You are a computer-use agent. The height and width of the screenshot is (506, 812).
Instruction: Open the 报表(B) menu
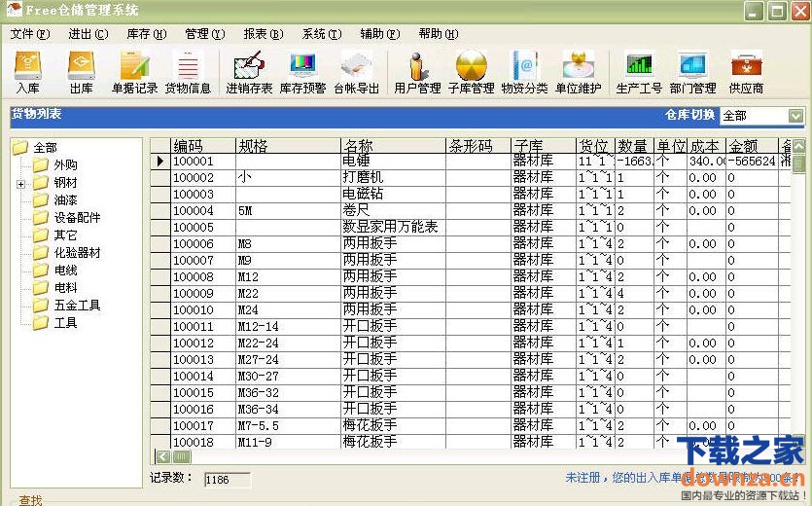[x=263, y=34]
